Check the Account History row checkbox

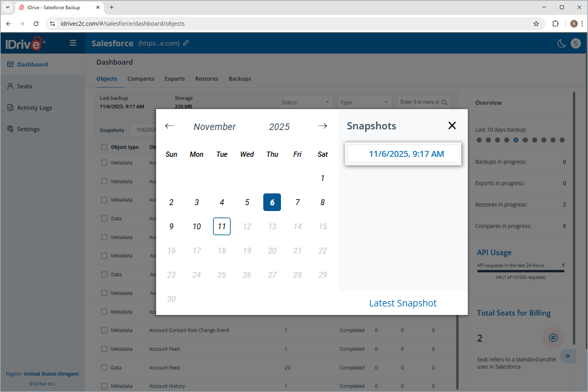(x=105, y=386)
